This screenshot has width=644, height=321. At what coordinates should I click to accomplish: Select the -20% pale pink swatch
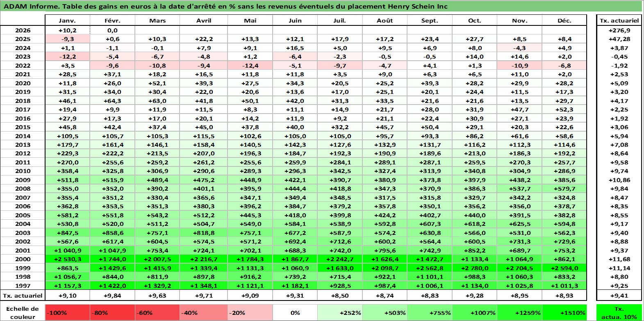tap(250, 312)
